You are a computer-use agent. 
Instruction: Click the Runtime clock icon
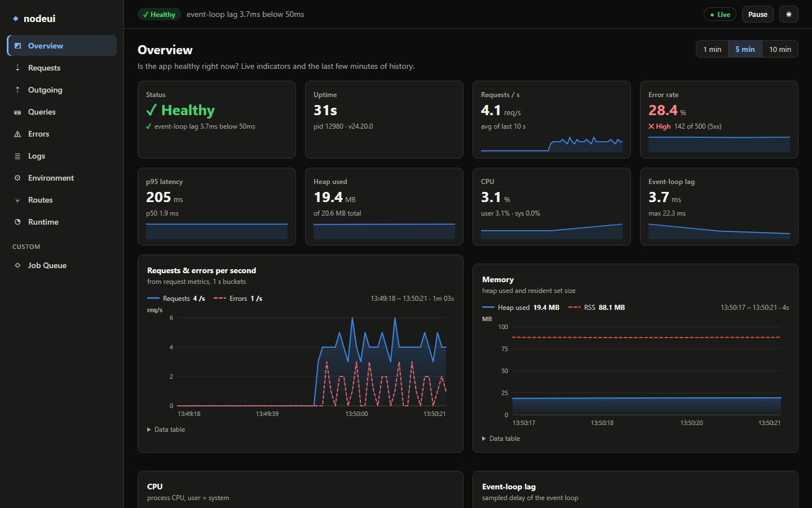click(17, 222)
